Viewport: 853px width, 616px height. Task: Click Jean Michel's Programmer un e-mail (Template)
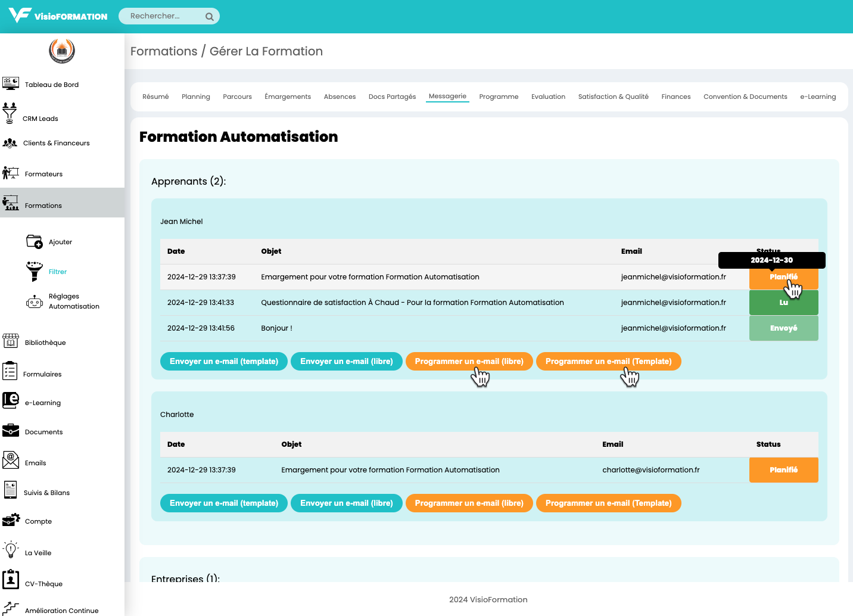coord(608,362)
